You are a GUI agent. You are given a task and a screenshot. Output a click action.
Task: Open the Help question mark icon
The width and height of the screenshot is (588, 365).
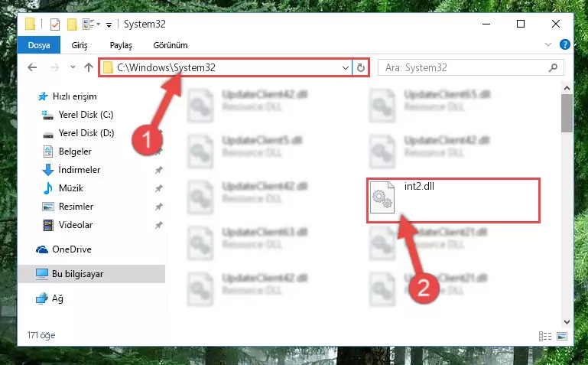(x=565, y=44)
